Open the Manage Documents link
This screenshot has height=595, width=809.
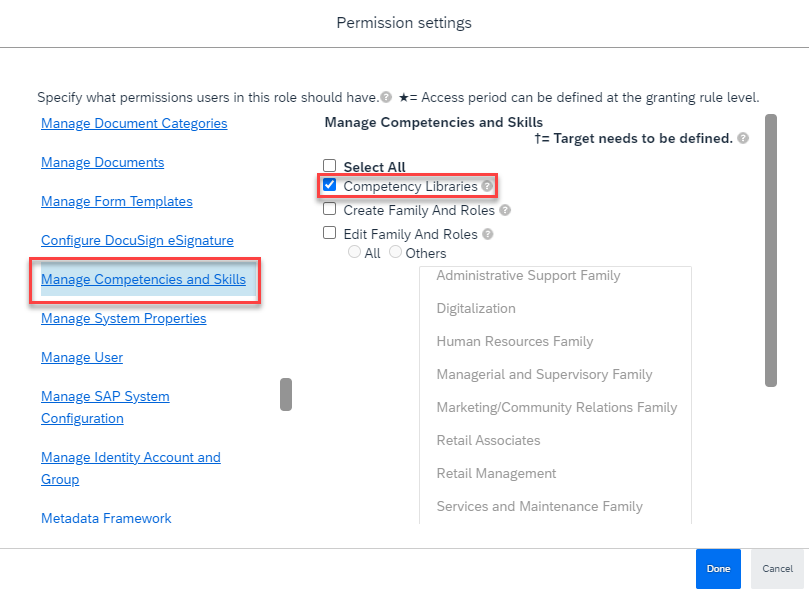pos(103,163)
